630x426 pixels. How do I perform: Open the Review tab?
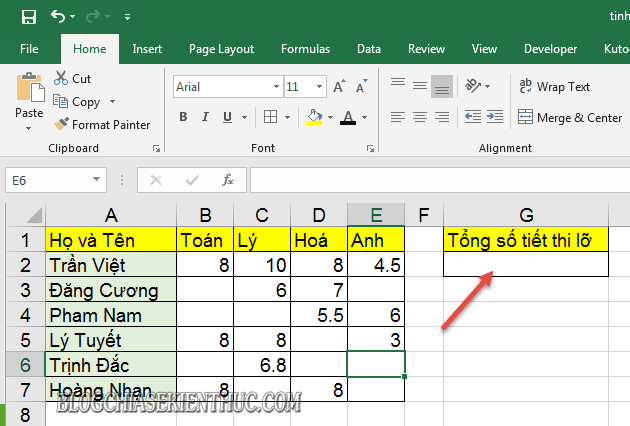click(x=426, y=49)
